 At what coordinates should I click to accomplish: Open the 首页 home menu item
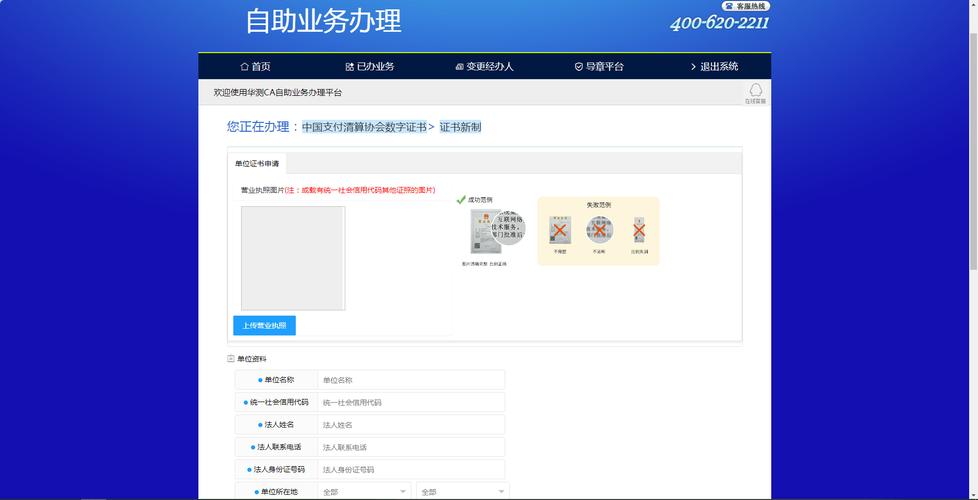(x=255, y=66)
